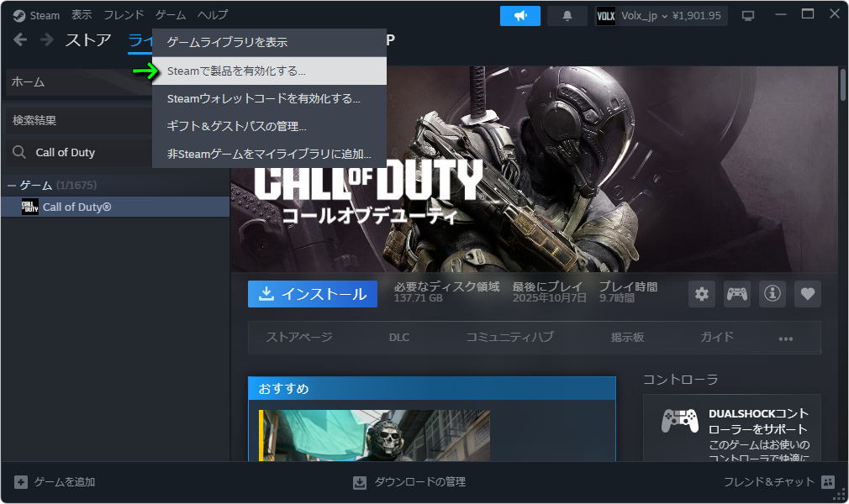Open the friends chat icon at bottom right
This screenshot has width=849, height=504.
coord(827,482)
